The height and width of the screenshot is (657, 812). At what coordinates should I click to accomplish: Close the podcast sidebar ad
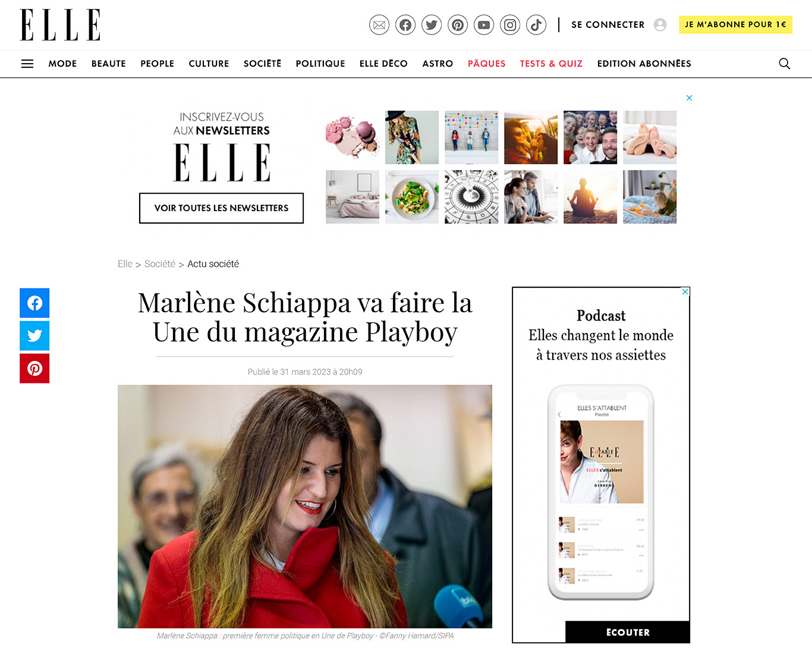point(685,291)
